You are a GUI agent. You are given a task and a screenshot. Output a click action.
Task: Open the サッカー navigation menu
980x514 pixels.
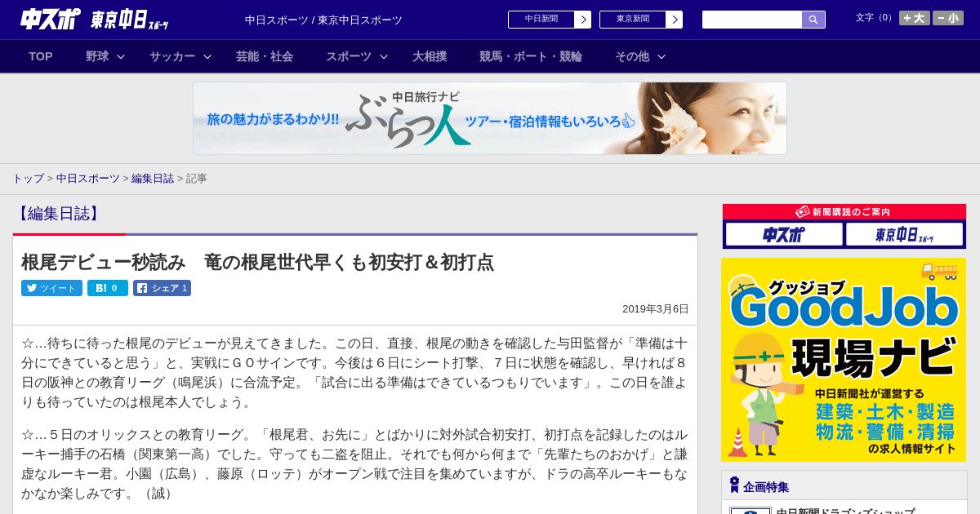[x=172, y=56]
